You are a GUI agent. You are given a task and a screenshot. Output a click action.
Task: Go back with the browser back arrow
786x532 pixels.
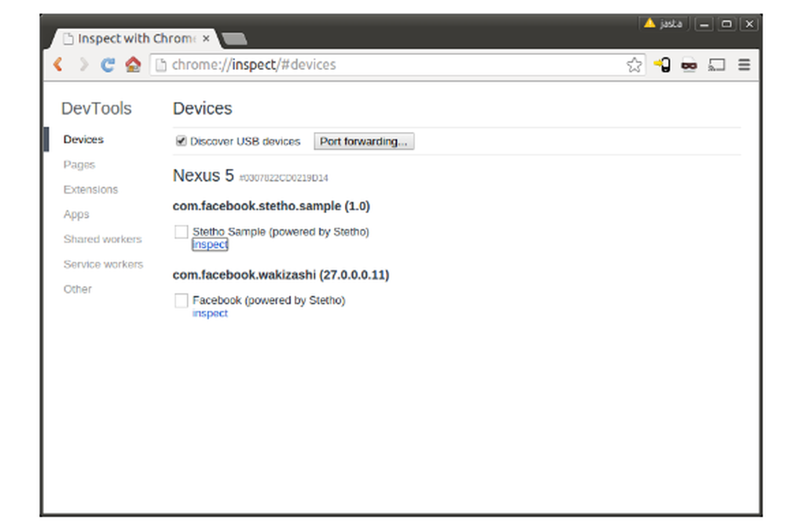tap(58, 64)
